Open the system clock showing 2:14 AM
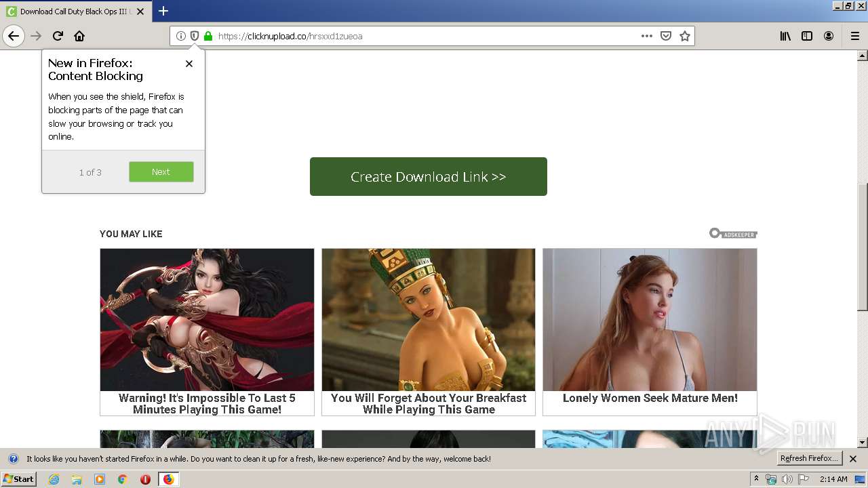868x488 pixels. point(833,479)
